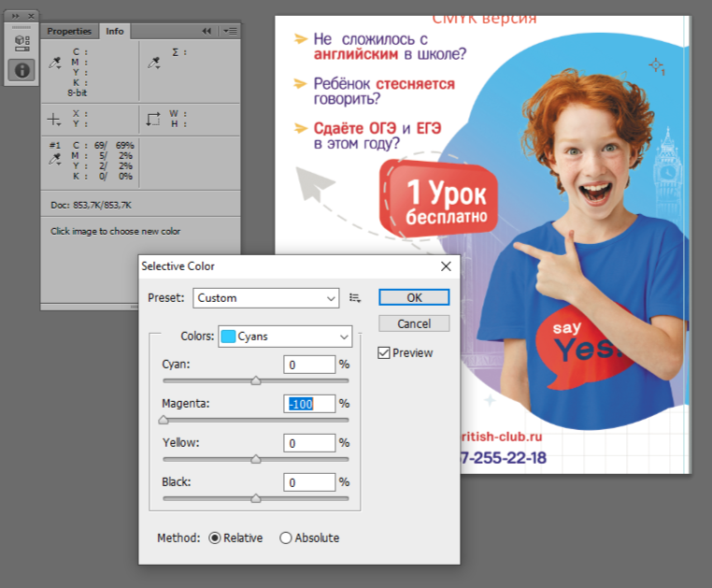712x588 pixels.
Task: Click the Selective Color dialog title
Action: click(178, 266)
